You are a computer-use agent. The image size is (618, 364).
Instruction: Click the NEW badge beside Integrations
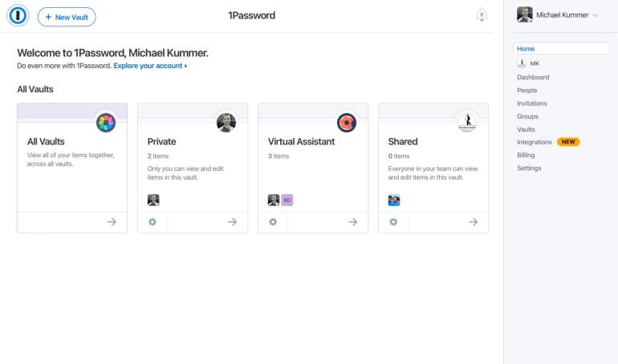point(568,142)
